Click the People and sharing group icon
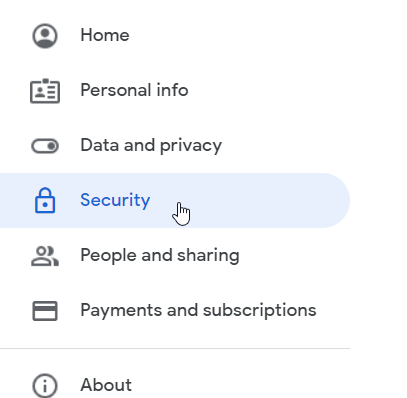Viewport: 407px width, 398px height. (45, 256)
